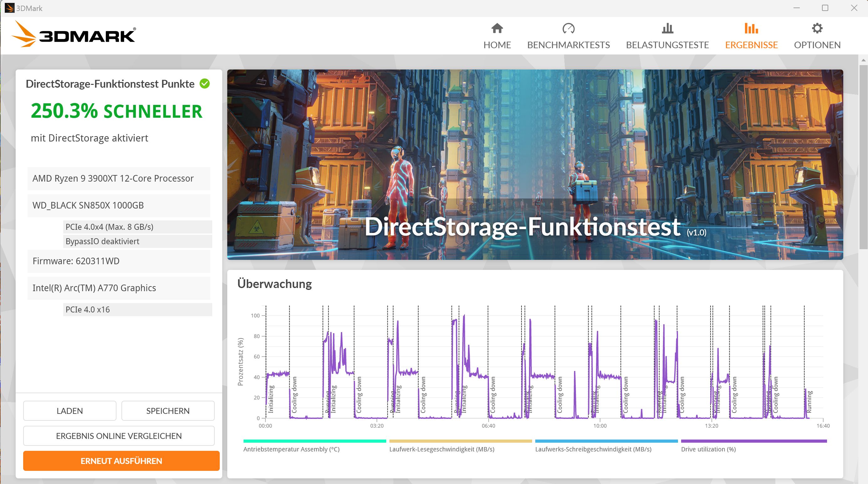Viewport: 868px width, 484px height.
Task: Open Benchmarktests via the gauge icon
Action: click(x=568, y=28)
